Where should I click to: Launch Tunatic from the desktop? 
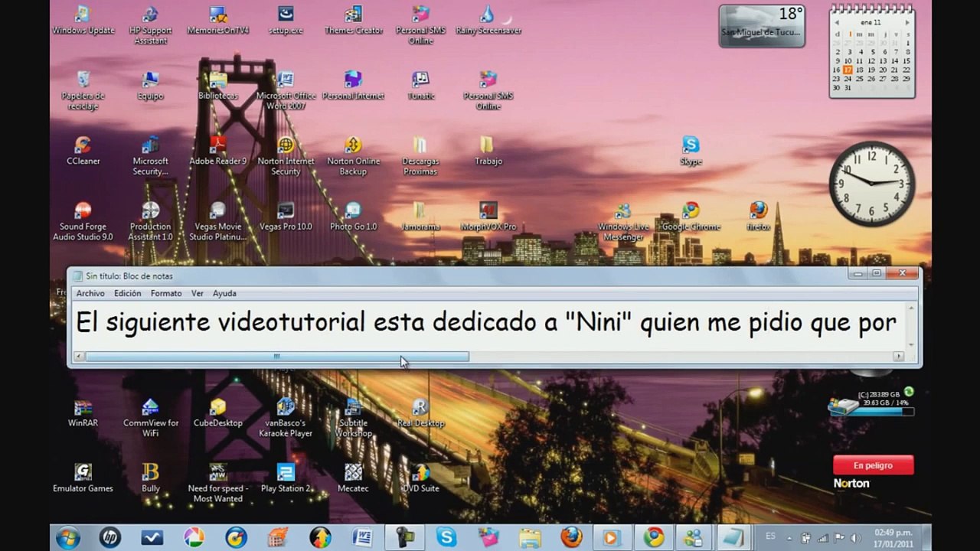click(420, 86)
